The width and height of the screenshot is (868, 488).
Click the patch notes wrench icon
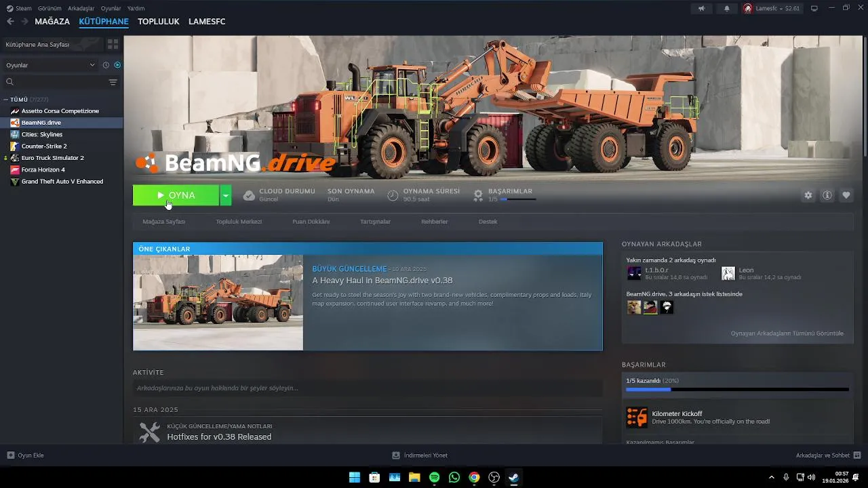click(x=149, y=432)
